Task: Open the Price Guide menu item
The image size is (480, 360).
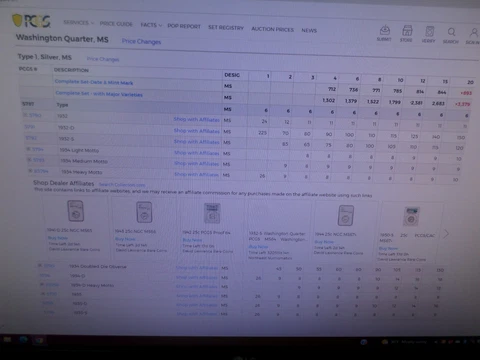Action: [116, 24]
